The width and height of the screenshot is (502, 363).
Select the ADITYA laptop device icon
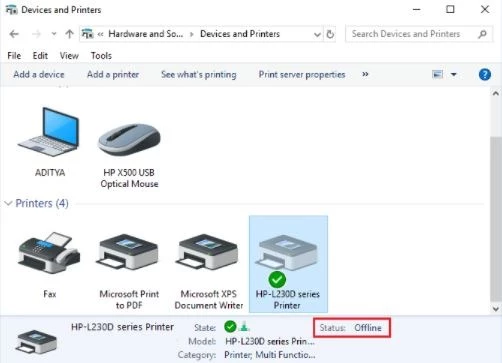click(49, 132)
